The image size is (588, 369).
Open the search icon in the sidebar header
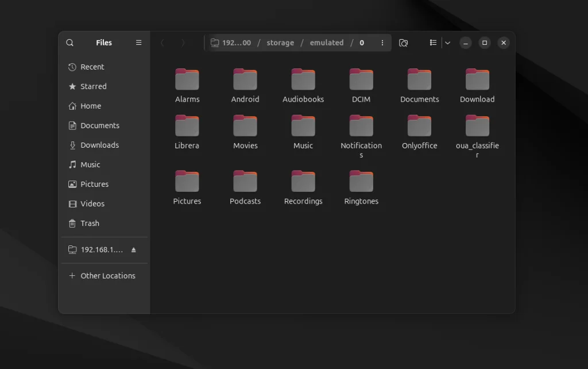point(69,42)
